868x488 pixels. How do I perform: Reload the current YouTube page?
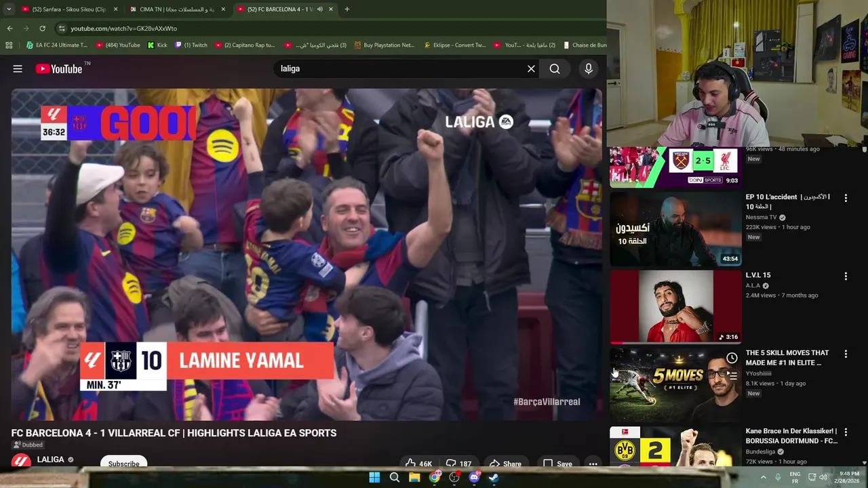click(42, 28)
